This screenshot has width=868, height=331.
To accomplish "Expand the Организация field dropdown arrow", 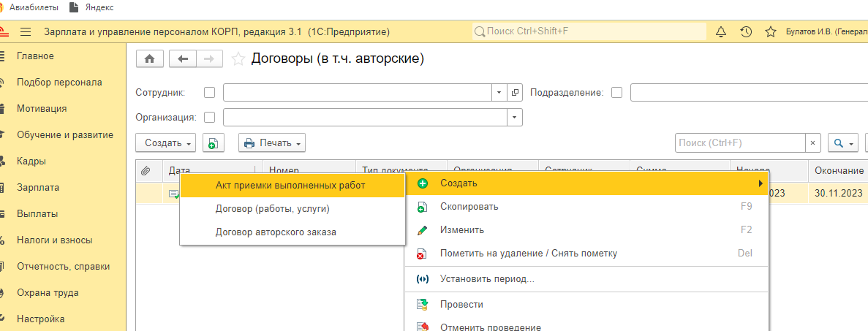I will [516, 117].
